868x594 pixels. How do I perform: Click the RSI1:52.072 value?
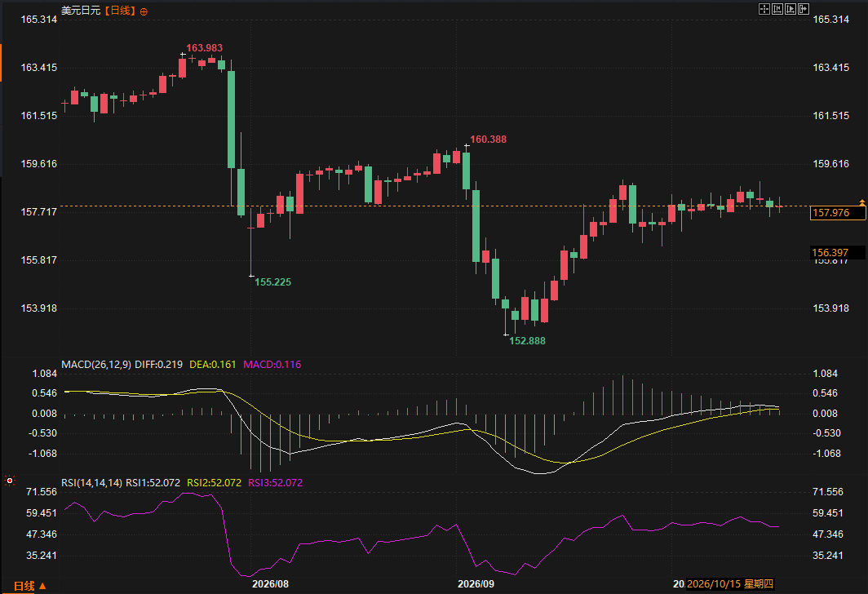tap(153, 483)
